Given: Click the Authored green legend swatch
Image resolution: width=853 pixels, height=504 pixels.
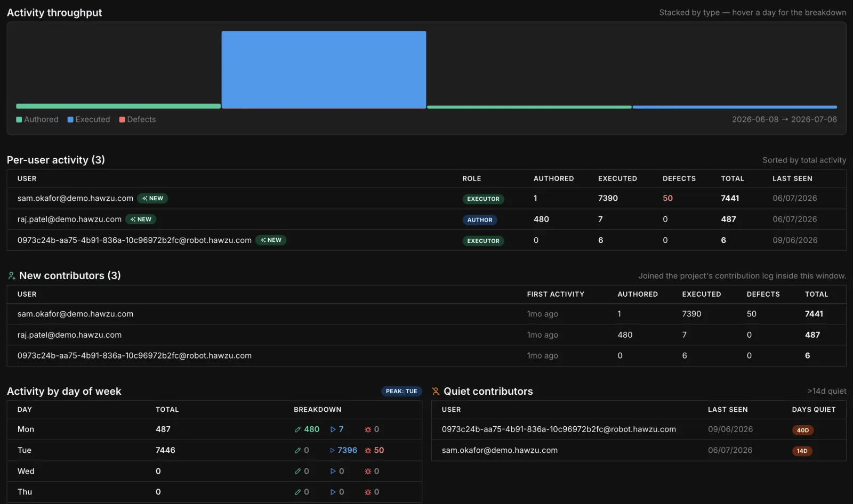Looking at the screenshot, I should pos(19,120).
